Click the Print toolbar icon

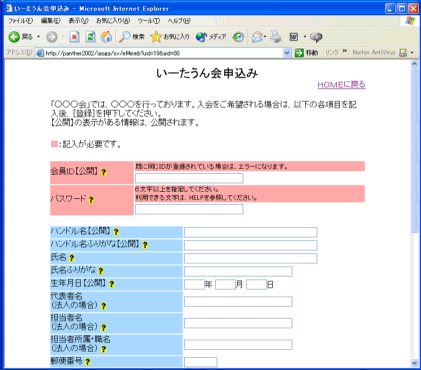(x=276, y=37)
